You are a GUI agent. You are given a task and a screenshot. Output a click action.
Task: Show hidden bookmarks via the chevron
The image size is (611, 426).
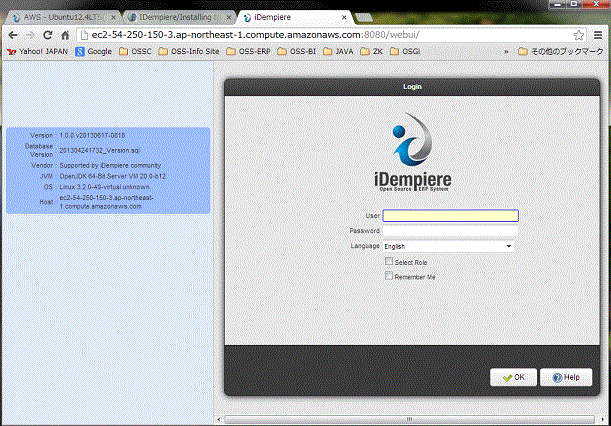point(506,51)
